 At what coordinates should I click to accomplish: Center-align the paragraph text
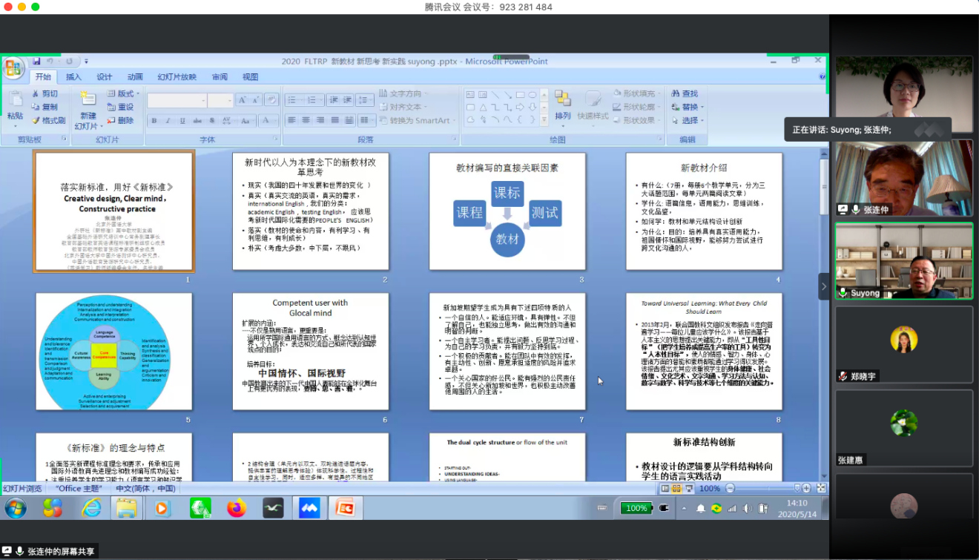306,120
